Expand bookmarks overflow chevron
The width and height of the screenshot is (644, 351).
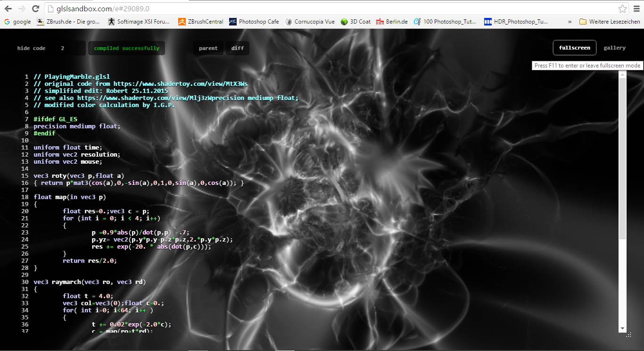pyautogui.click(x=570, y=22)
